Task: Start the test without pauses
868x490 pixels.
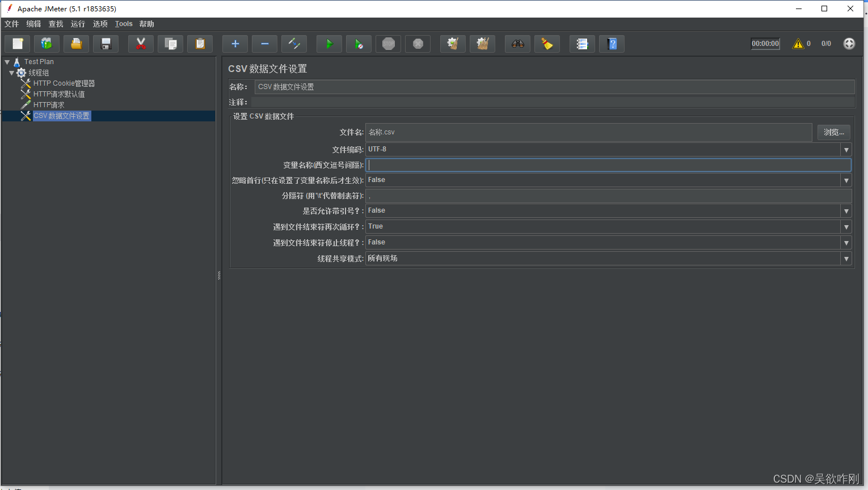Action: (x=359, y=44)
